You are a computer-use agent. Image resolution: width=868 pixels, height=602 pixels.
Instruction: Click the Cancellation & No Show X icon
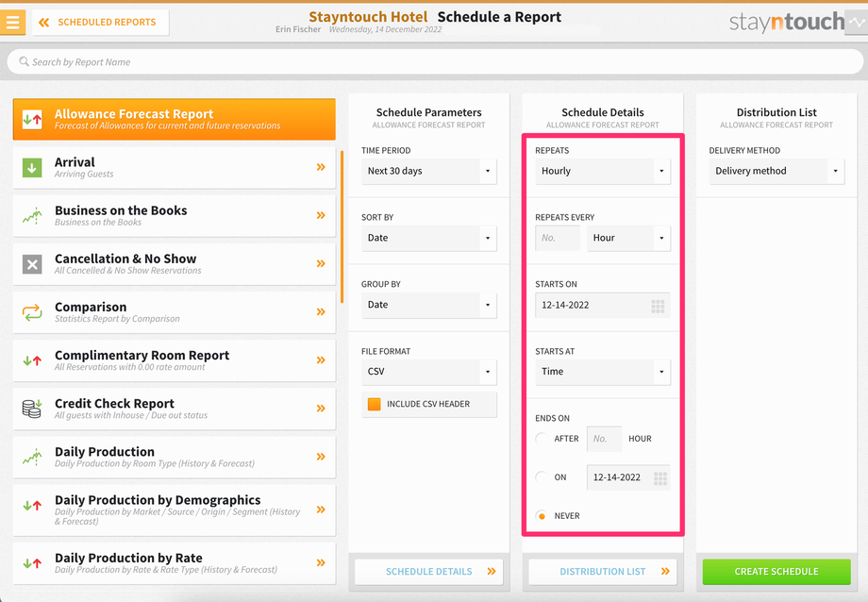(32, 264)
